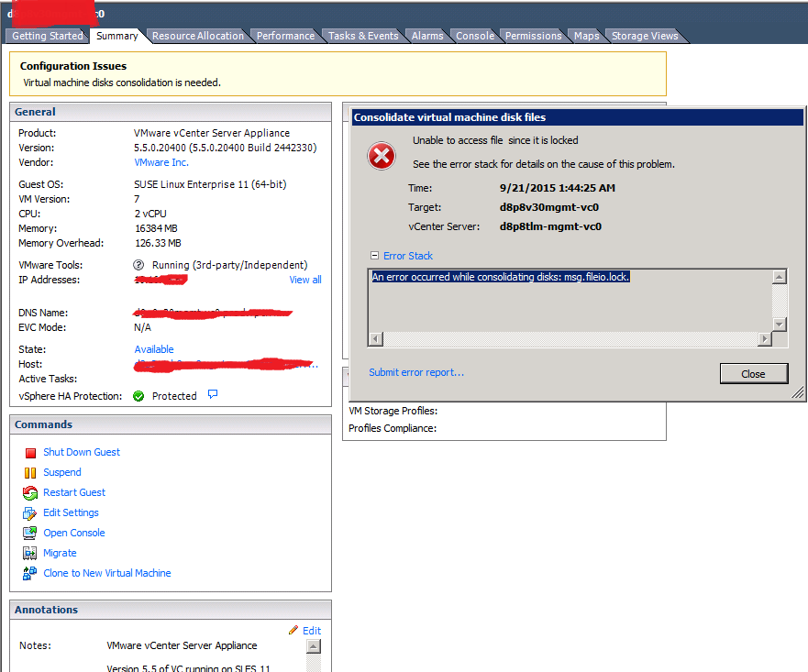Screen dimensions: 808x672
Task: Click the Clone to New Virtual Machine icon
Action: point(28,573)
